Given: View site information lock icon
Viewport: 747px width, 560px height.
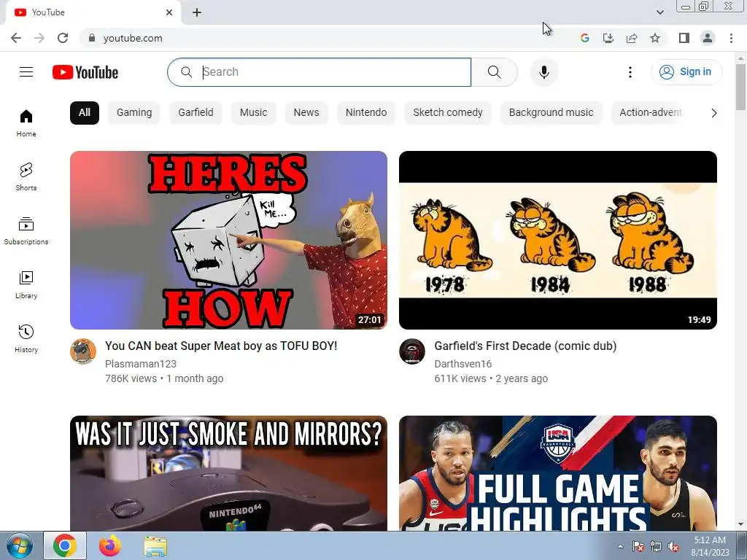Looking at the screenshot, I should coord(92,38).
